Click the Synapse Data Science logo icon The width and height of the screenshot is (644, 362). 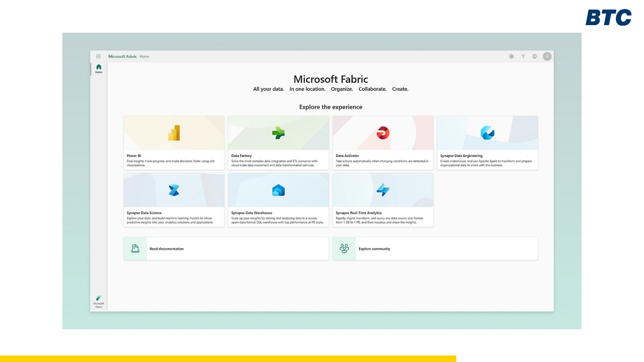click(x=174, y=190)
